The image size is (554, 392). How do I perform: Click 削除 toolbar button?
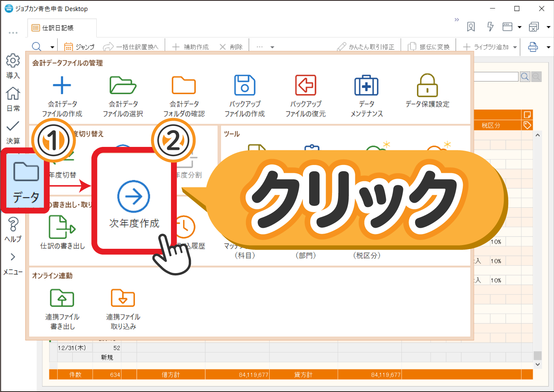(x=231, y=47)
